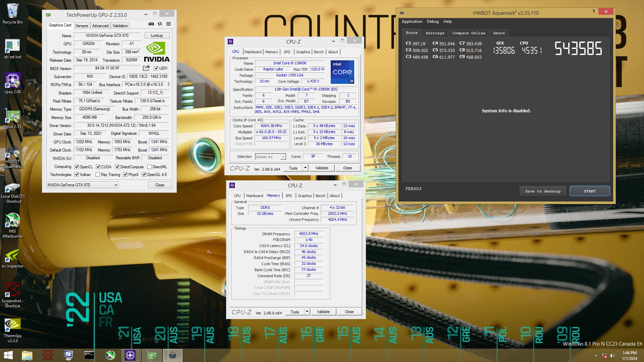Image resolution: width=644 pixels, height=362 pixels.
Task: Click the Close button in GPU-Z
Action: [x=160, y=185]
